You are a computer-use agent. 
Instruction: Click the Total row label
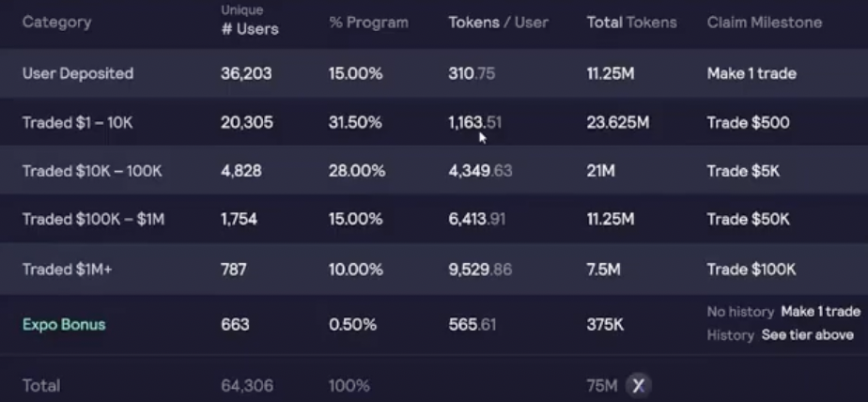(41, 385)
